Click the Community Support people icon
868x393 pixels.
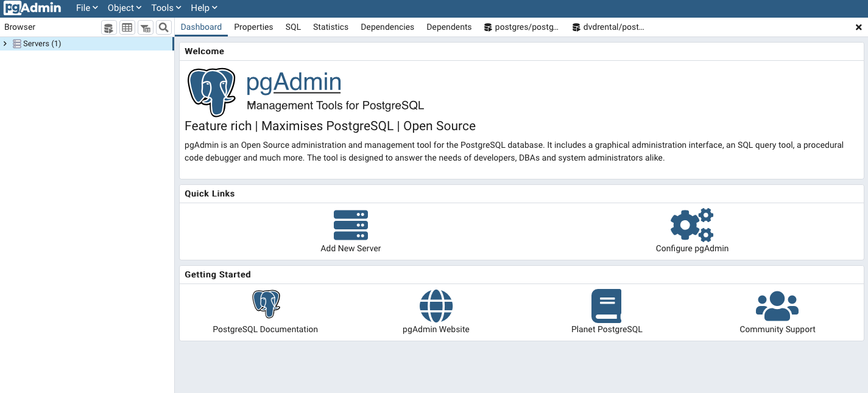(x=777, y=305)
